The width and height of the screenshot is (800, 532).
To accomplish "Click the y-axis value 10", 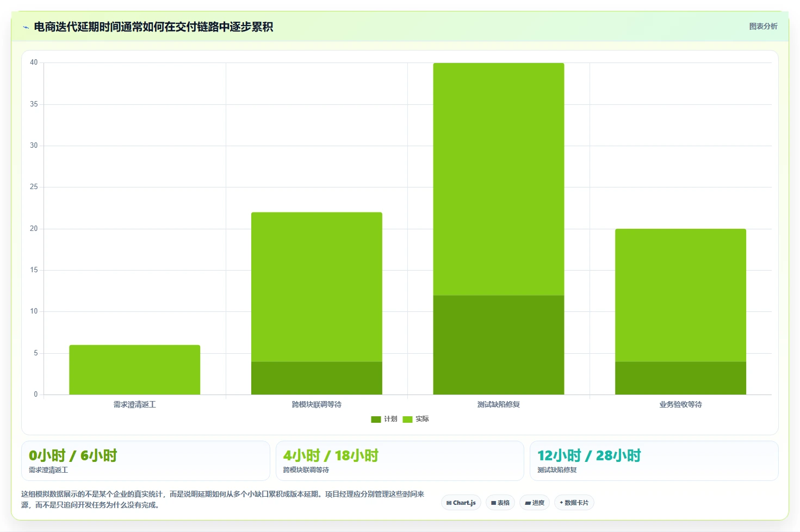I will coord(34,311).
